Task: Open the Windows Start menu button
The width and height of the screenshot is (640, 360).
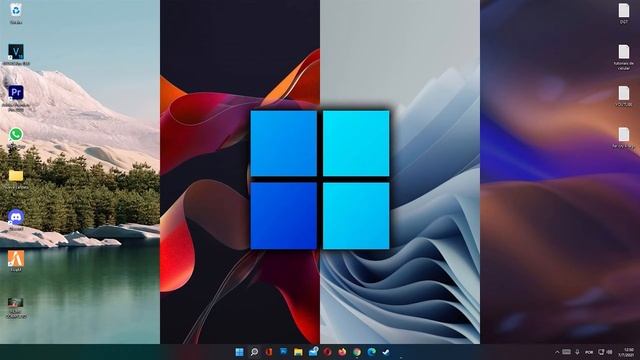Action: 239,352
